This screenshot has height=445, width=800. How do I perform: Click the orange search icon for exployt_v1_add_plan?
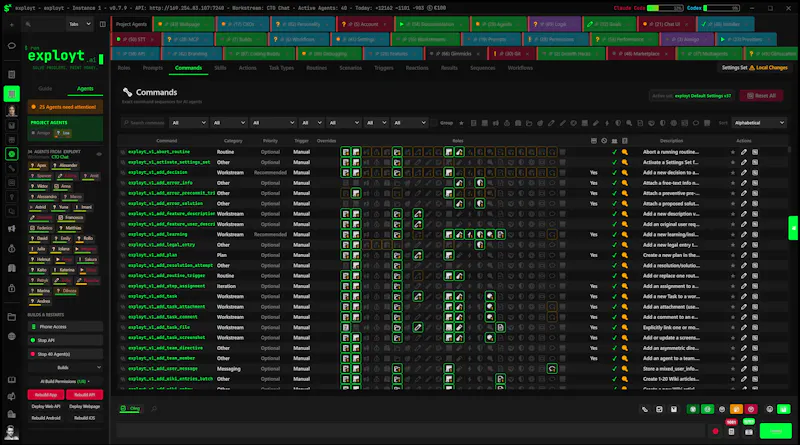[624, 255]
